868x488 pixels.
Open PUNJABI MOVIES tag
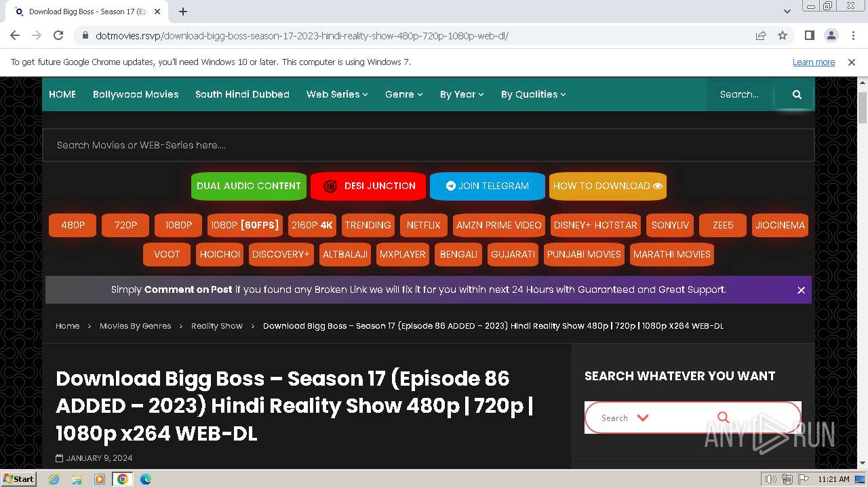584,254
